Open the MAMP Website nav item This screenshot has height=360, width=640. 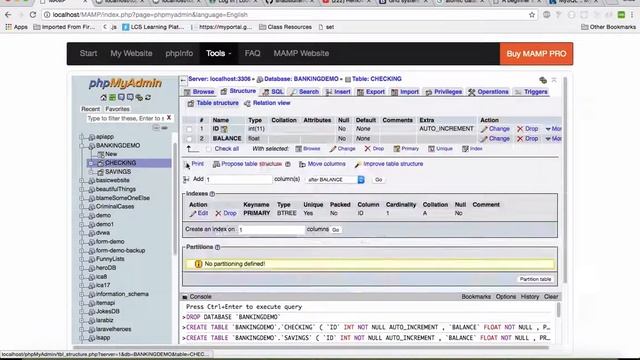[x=301, y=53]
